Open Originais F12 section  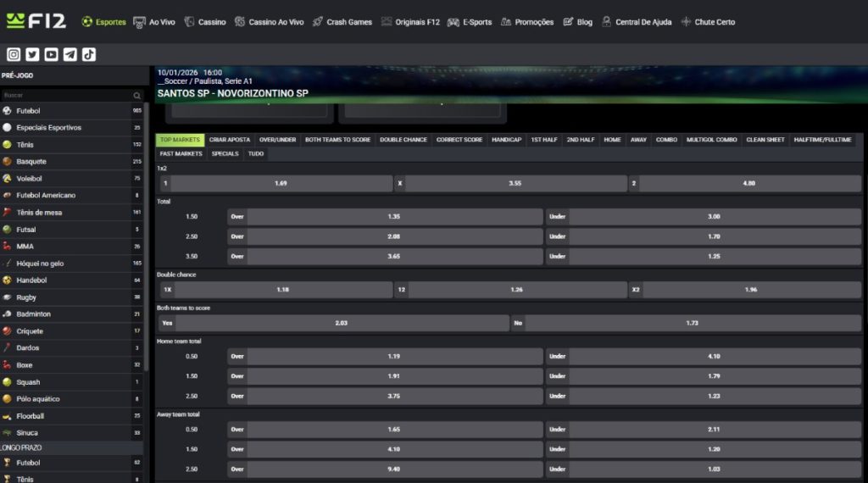click(x=411, y=22)
